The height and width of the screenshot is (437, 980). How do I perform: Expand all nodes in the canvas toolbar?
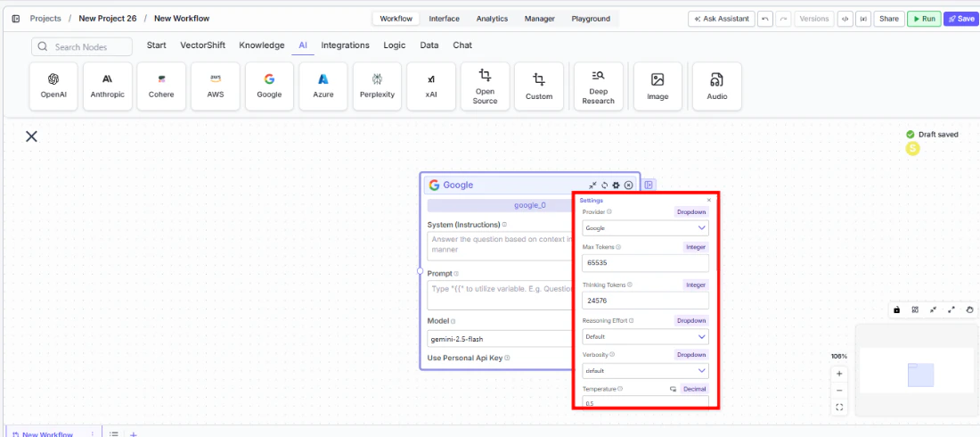click(951, 309)
